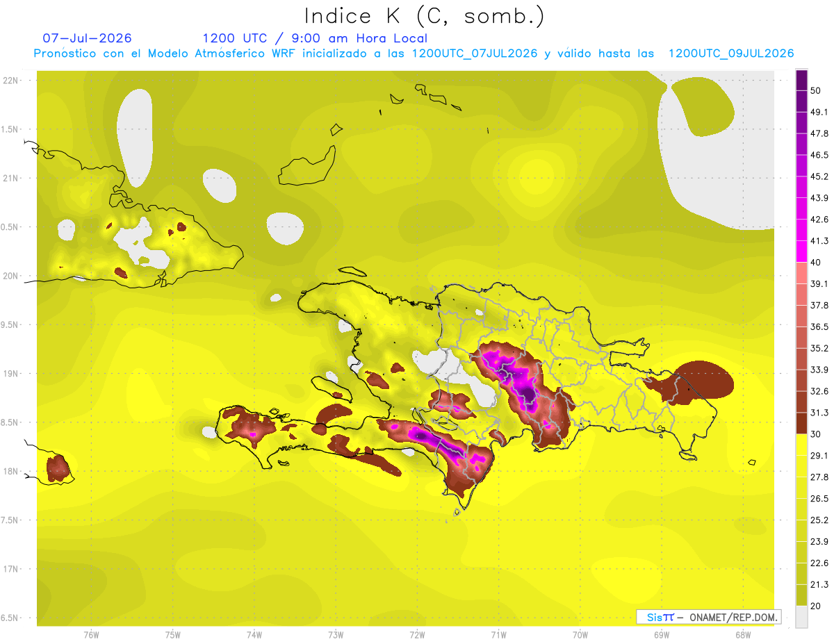Screen dimensions: 834x644
Task: Select the legend value "30"
Action: (817, 434)
